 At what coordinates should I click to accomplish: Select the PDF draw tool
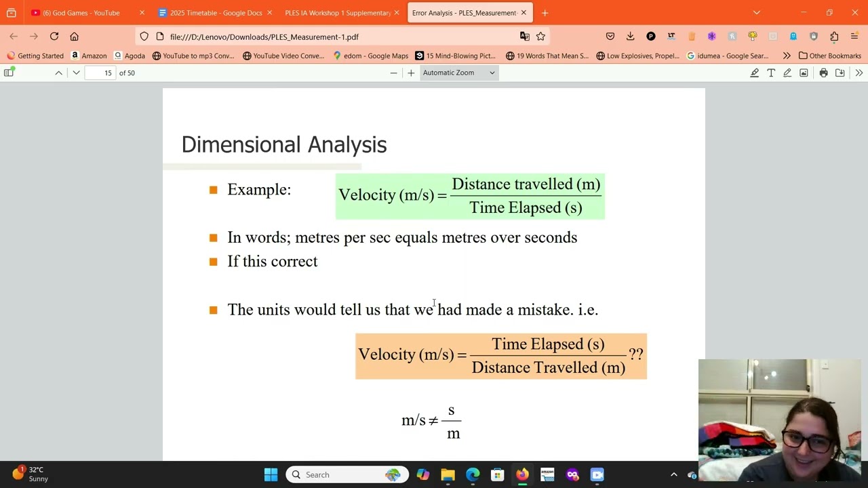[787, 73]
